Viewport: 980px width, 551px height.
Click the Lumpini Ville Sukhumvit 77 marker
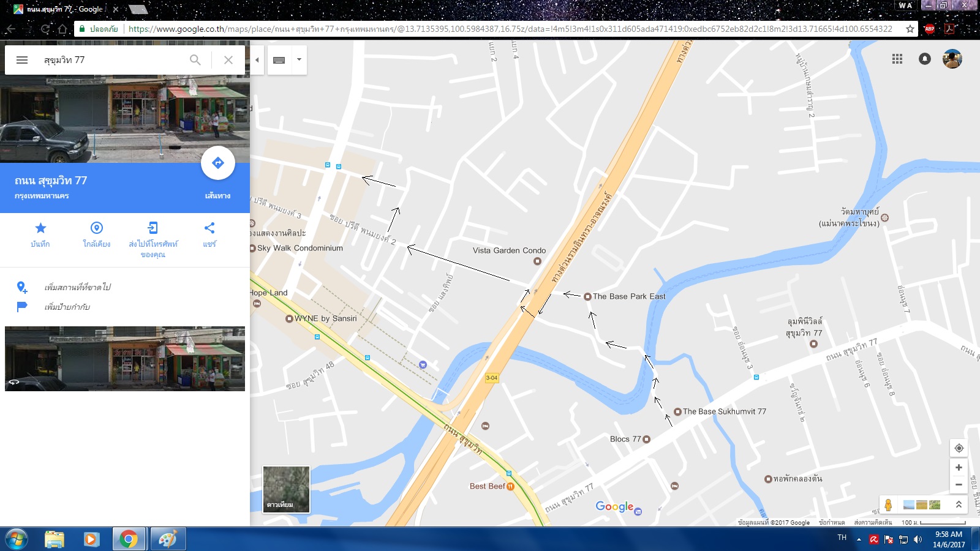pyautogui.click(x=813, y=344)
